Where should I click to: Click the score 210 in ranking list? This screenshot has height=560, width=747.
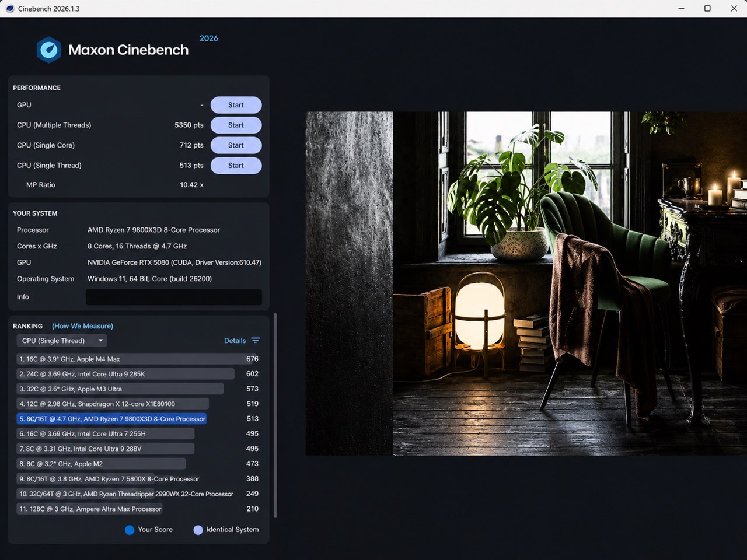coord(252,509)
